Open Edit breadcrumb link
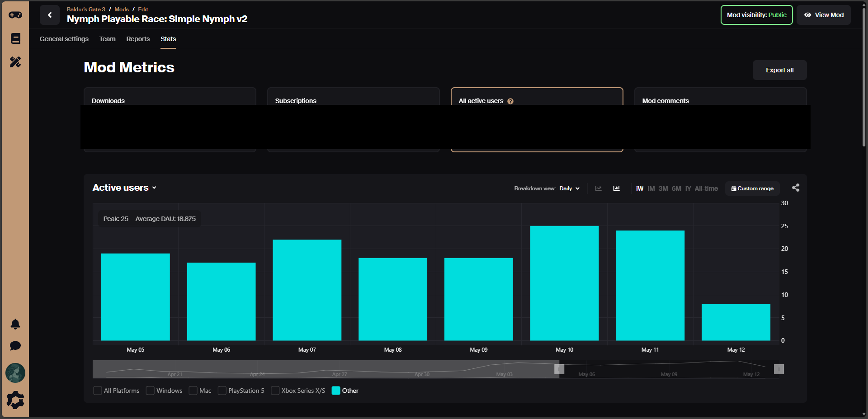 pyautogui.click(x=143, y=9)
